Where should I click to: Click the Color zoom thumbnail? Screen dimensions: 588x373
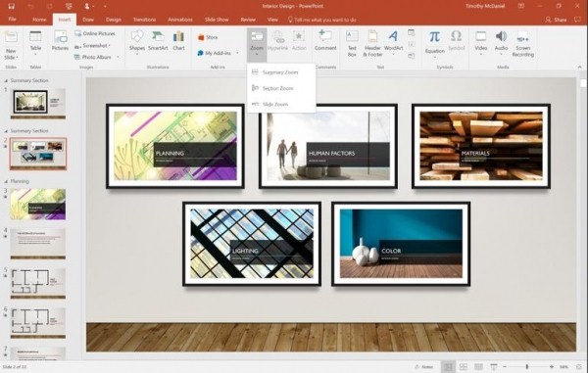[401, 244]
